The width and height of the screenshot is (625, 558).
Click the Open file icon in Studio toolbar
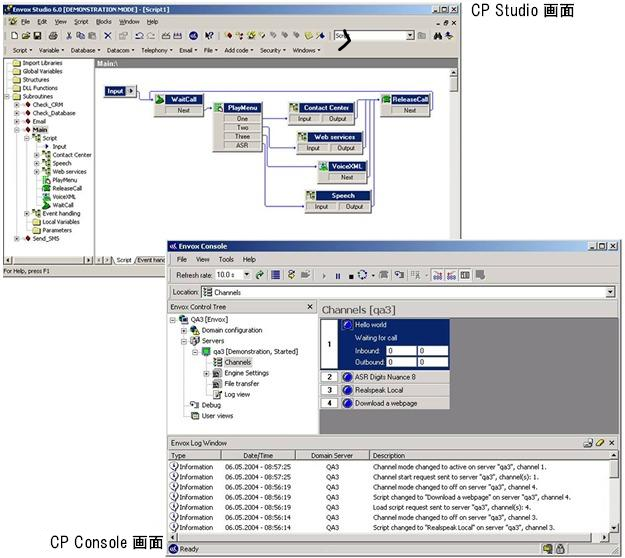[26, 35]
